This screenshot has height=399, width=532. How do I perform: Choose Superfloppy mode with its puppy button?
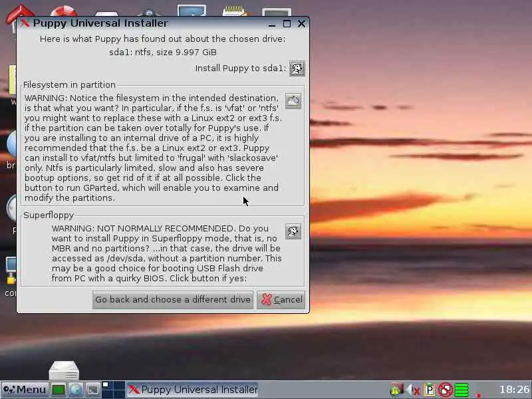[293, 231]
